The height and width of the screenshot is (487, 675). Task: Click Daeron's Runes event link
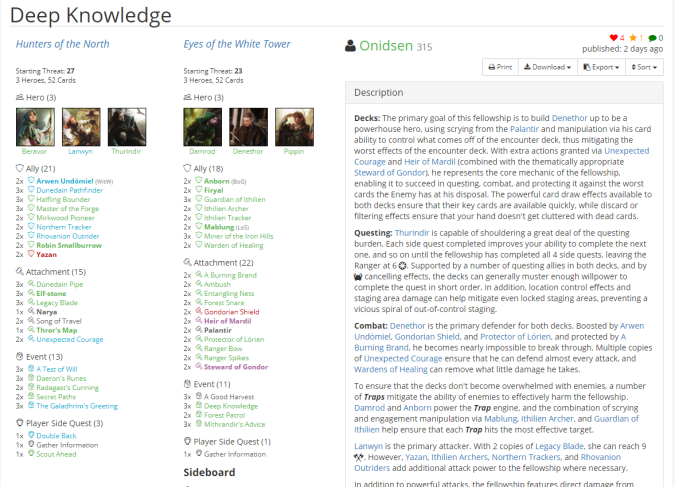pyautogui.click(x=61, y=378)
